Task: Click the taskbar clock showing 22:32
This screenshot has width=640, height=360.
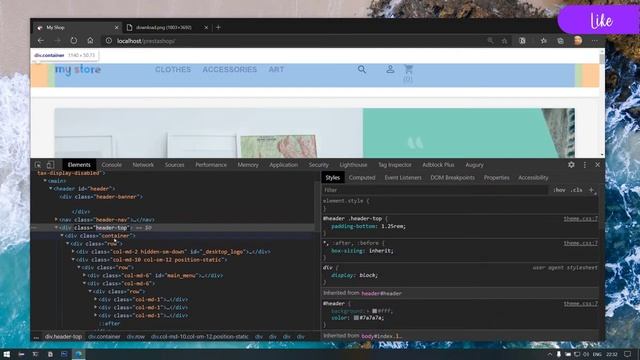Action: [611, 354]
